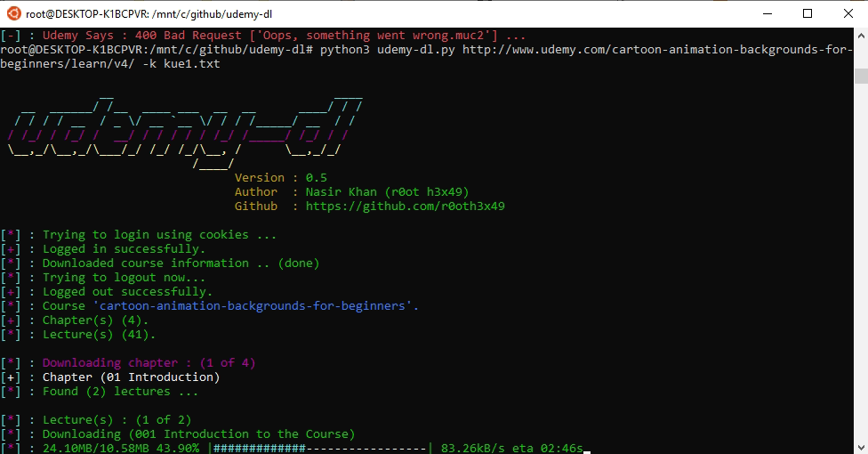Click the Ubuntu icon in the title bar
Screen dimensions: 868x454
tap(14, 14)
